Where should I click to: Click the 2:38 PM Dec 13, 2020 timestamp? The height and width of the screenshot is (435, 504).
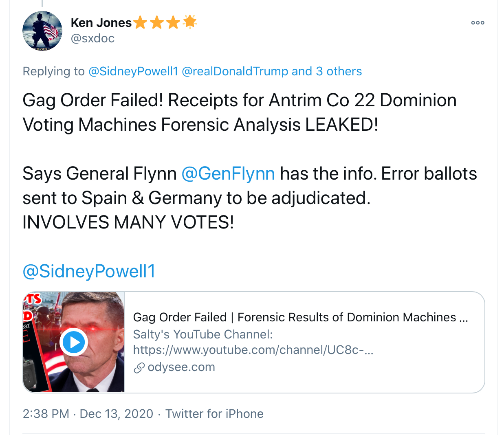[88, 414]
